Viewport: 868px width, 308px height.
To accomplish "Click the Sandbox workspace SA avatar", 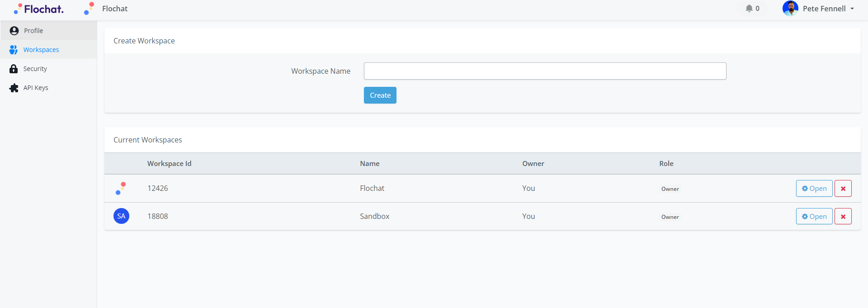I will 121,216.
